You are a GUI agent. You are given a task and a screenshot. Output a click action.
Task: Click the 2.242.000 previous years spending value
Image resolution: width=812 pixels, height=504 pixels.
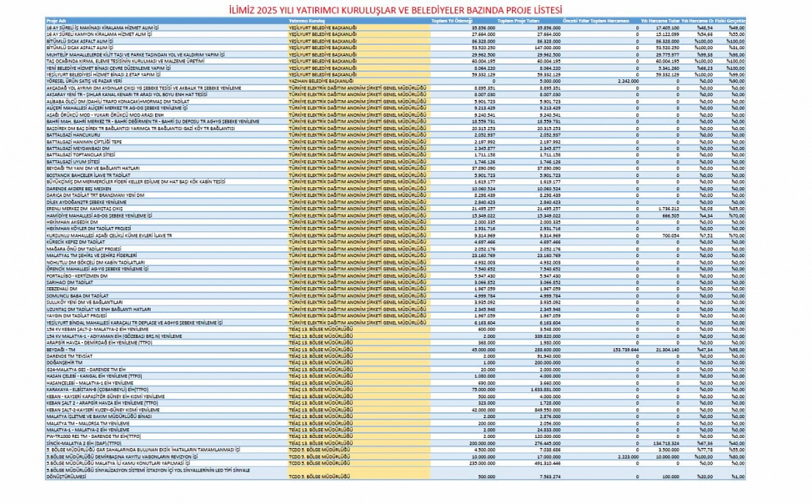(628, 82)
